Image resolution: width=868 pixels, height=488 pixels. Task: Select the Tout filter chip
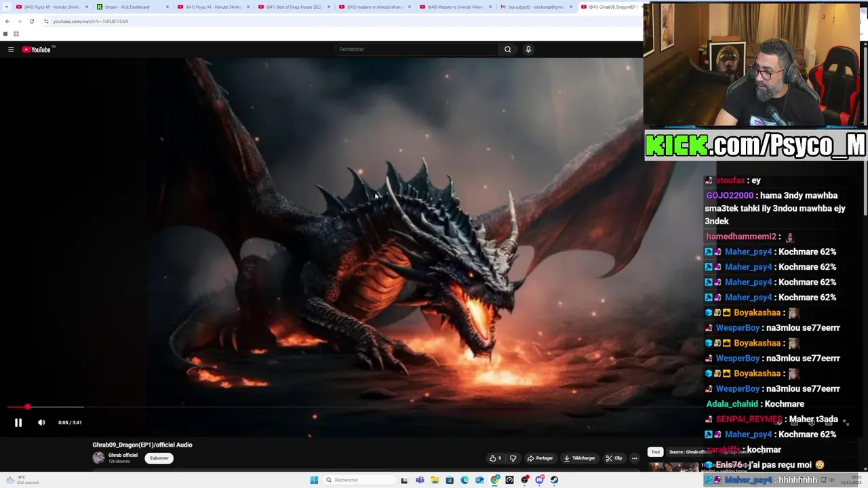(655, 452)
